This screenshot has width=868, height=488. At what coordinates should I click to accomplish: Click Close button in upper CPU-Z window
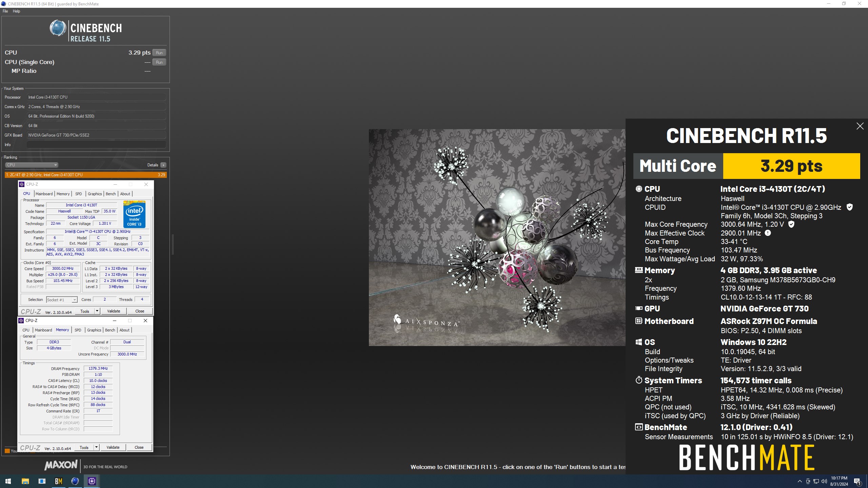click(140, 311)
